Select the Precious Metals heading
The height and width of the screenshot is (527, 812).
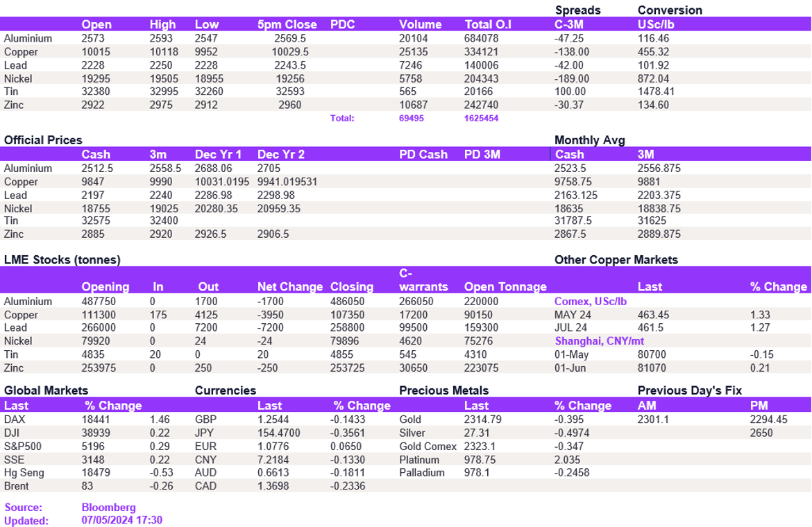(x=443, y=391)
